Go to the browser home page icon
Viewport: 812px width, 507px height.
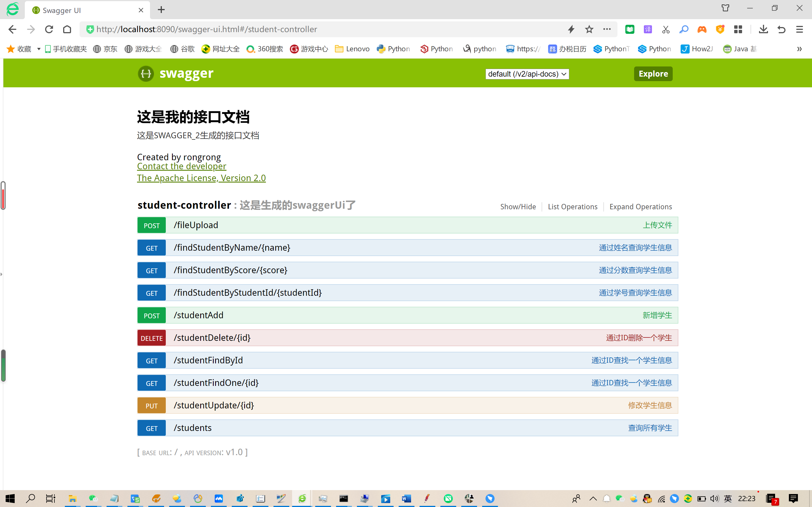pyautogui.click(x=67, y=30)
